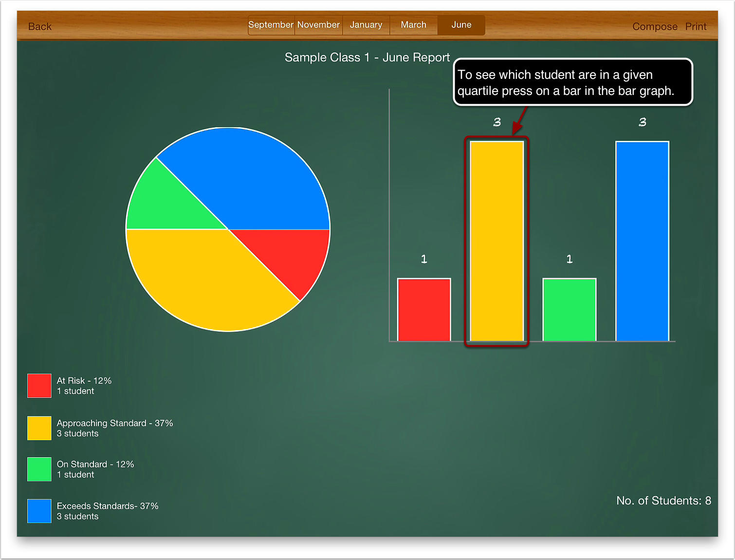This screenshot has width=735, height=560.
Task: Click the 'Approaching Standard - 37%' legend text
Action: click(x=115, y=423)
